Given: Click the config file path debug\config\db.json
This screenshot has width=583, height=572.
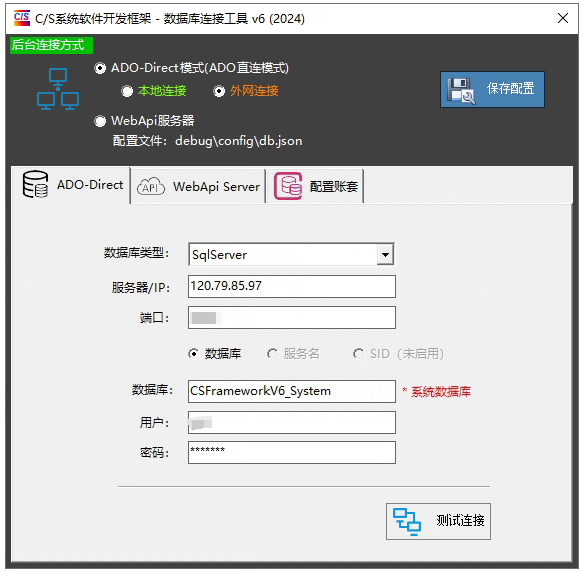Looking at the screenshot, I should 238,141.
